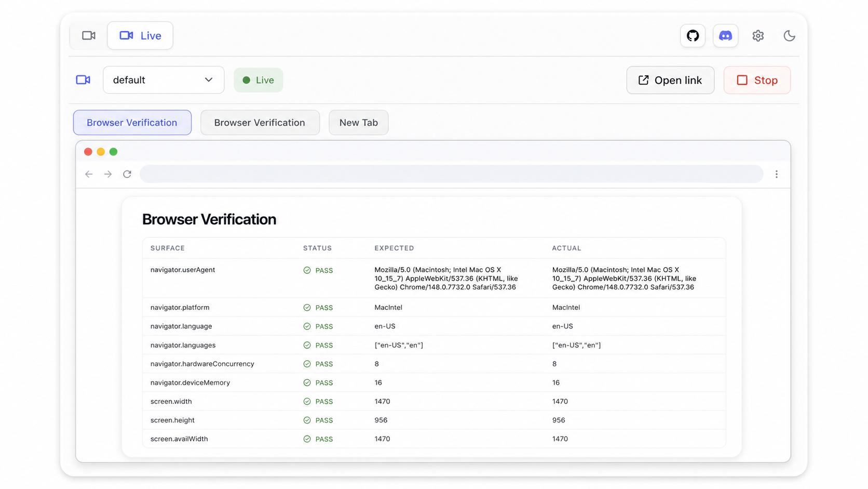Click PASS check icon for screen.height

[x=307, y=420]
